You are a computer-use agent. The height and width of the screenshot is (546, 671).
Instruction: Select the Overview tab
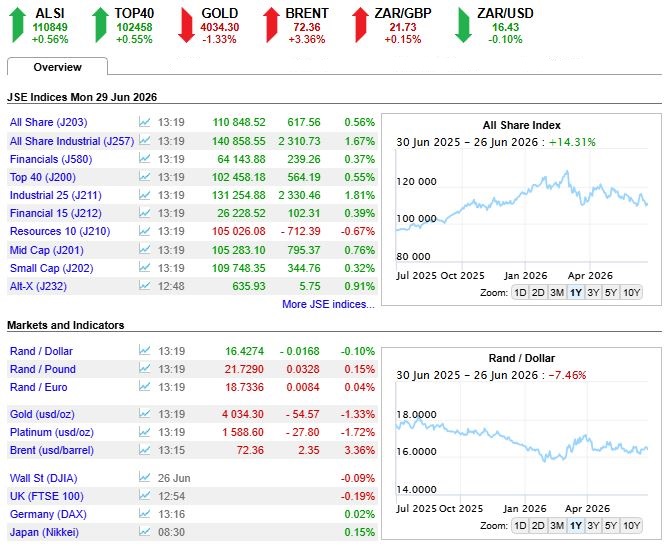point(57,67)
